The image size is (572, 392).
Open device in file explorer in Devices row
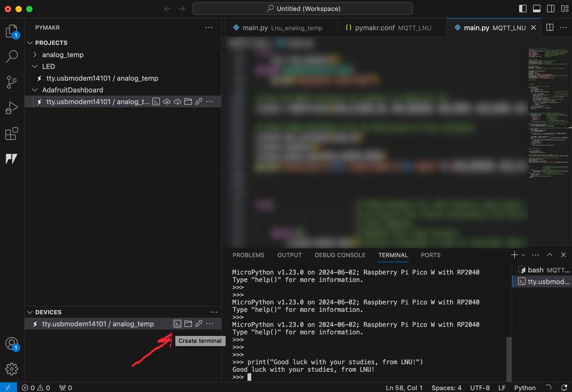(188, 323)
